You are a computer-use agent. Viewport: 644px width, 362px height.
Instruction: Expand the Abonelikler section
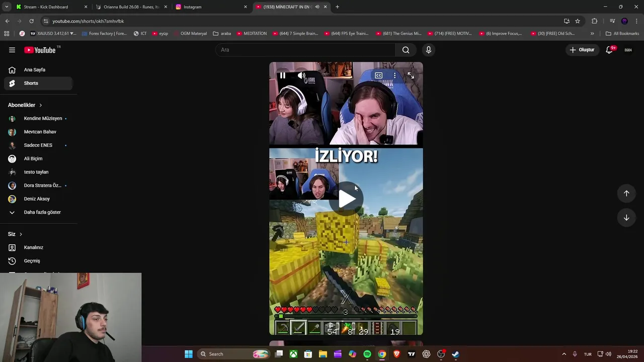click(25, 105)
